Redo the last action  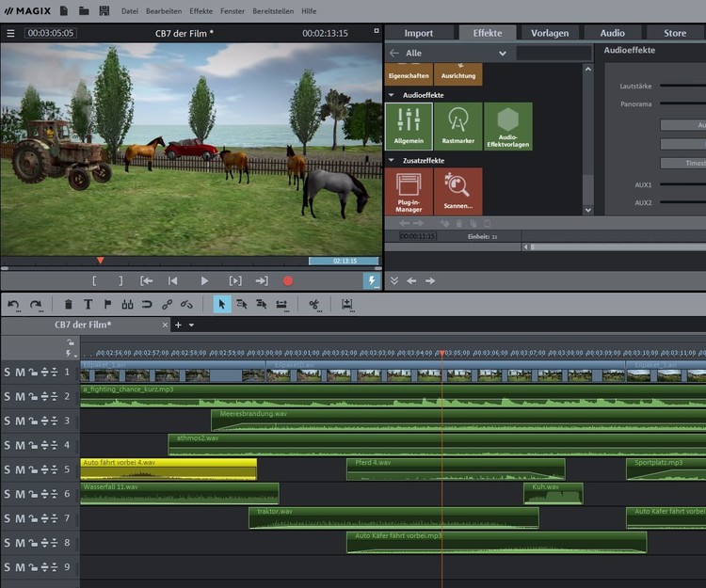point(36,305)
